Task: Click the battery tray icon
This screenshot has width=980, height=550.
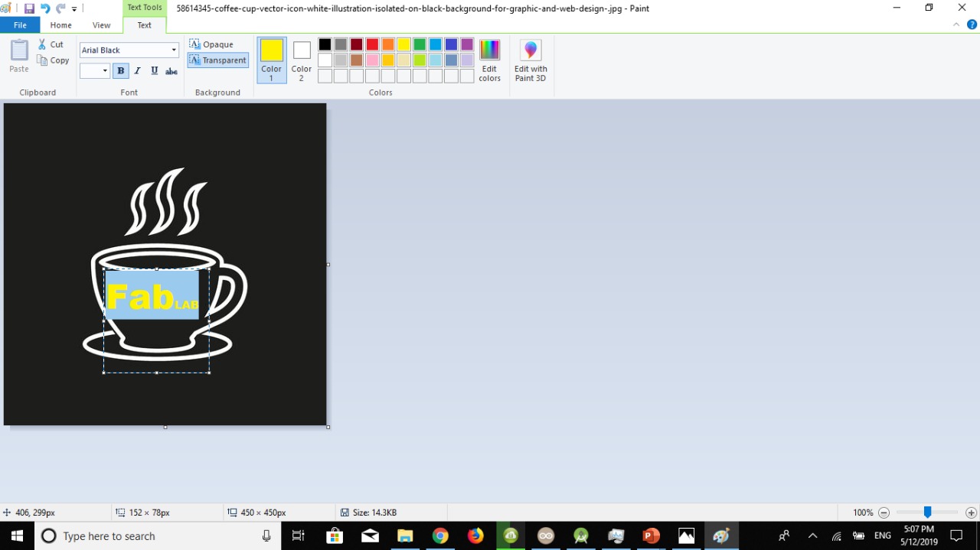Action: click(859, 535)
